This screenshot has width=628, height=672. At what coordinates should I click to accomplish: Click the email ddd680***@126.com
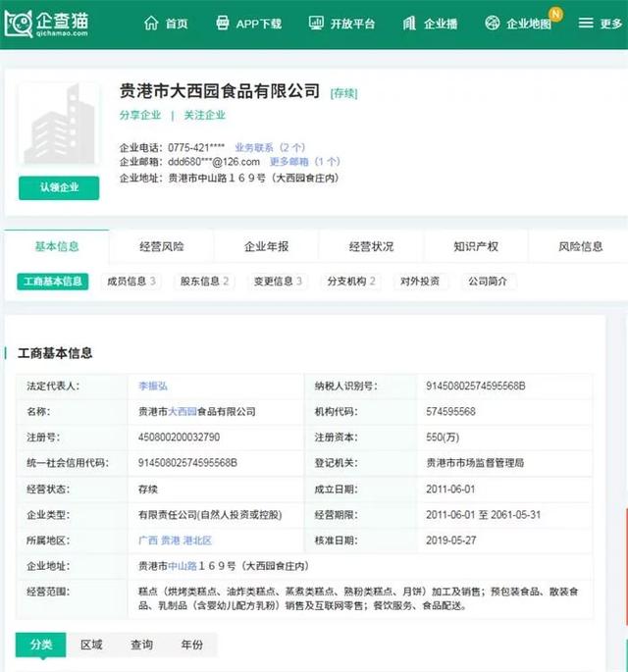(214, 162)
